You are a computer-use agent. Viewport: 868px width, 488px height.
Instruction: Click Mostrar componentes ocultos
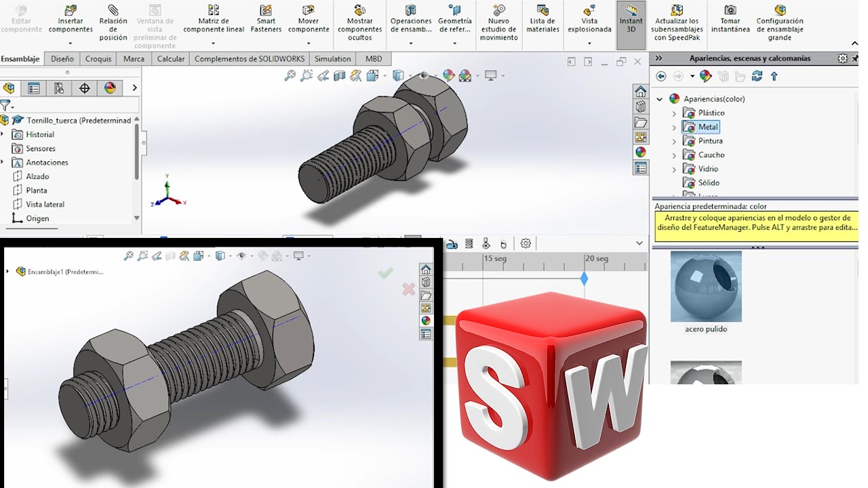[x=360, y=24]
